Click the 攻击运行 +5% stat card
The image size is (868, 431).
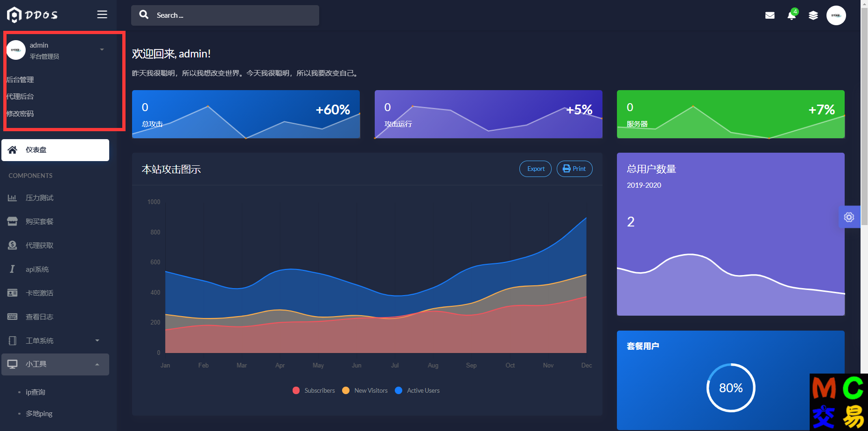pyautogui.click(x=489, y=114)
